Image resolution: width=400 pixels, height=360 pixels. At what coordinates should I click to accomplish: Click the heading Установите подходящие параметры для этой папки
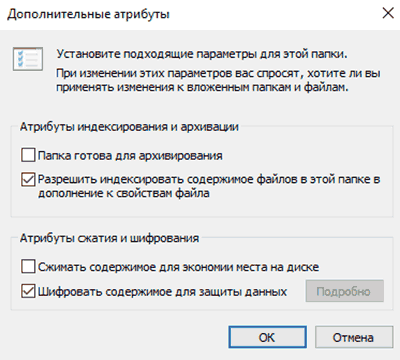[x=202, y=54]
